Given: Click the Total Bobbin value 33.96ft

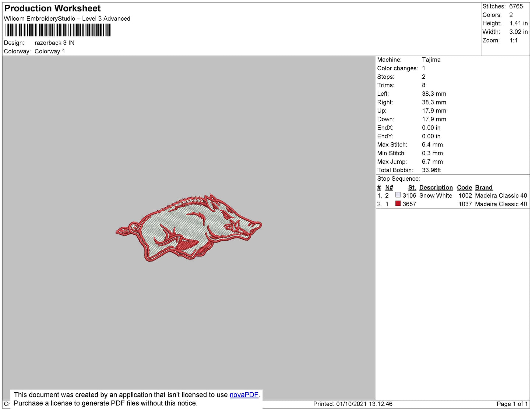Looking at the screenshot, I should pos(431,170).
